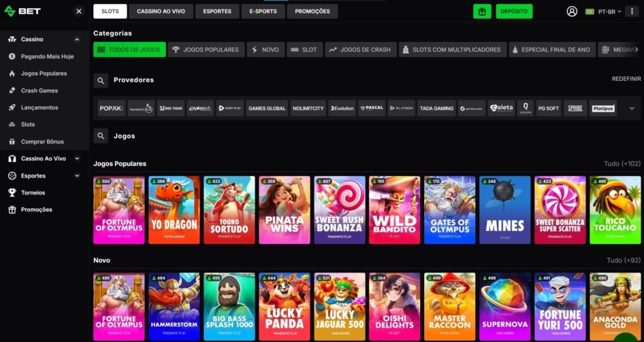Screen dimensions: 644x342
Task: Select the Todos os Jogos category
Action: tap(129, 50)
